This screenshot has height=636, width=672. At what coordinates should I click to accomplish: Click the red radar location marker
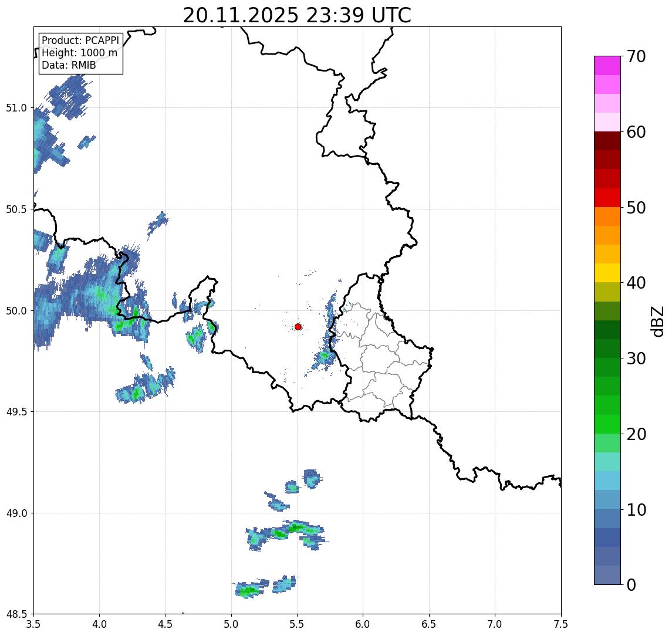298,327
